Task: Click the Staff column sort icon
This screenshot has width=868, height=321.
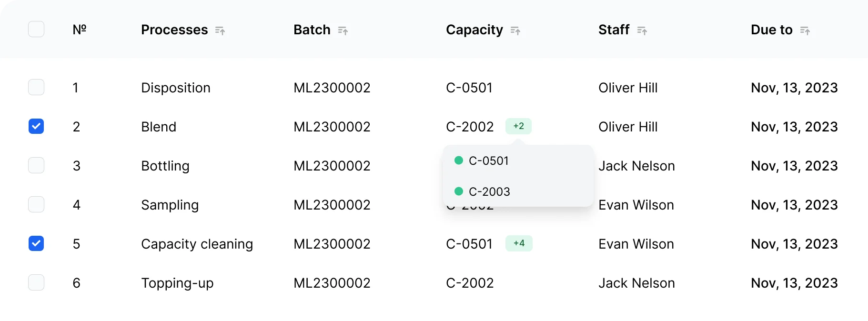Action: 642,30
